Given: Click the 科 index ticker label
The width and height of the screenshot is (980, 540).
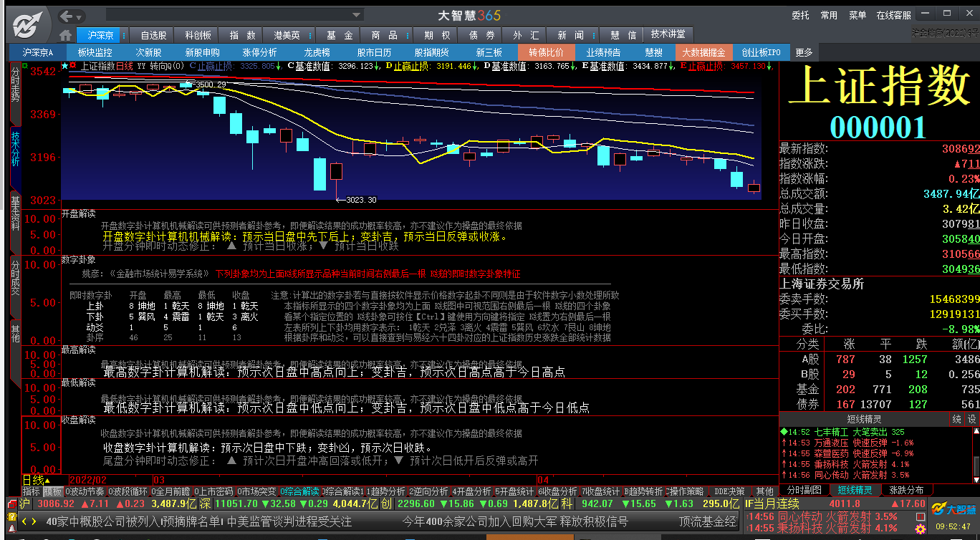Looking at the screenshot, I should 565,504.
